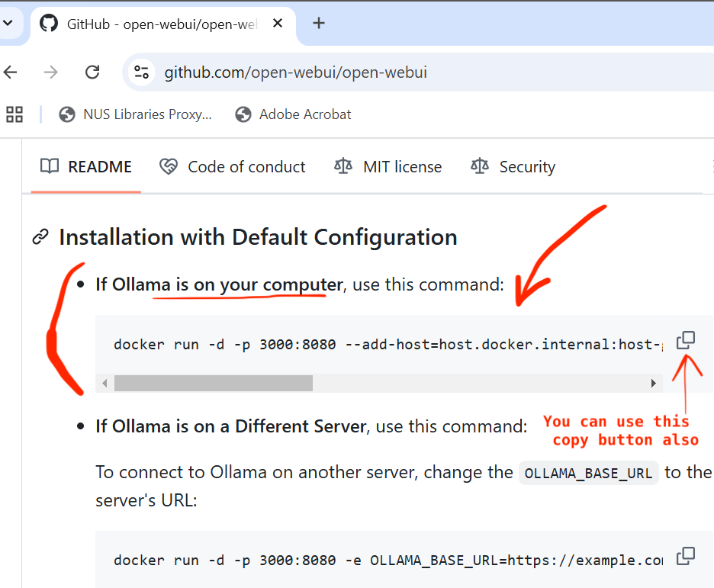Click the heading anchor link icon
The image size is (714, 588).
(x=40, y=237)
